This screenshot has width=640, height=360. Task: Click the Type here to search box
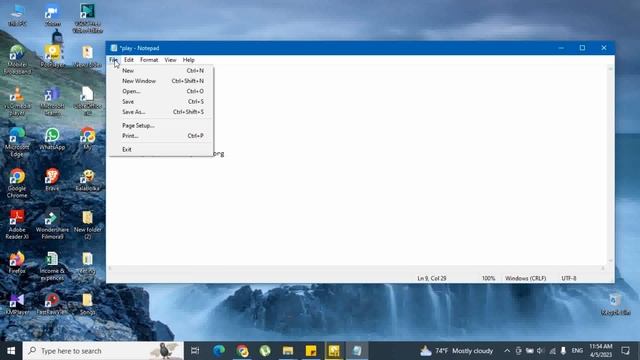click(103, 351)
